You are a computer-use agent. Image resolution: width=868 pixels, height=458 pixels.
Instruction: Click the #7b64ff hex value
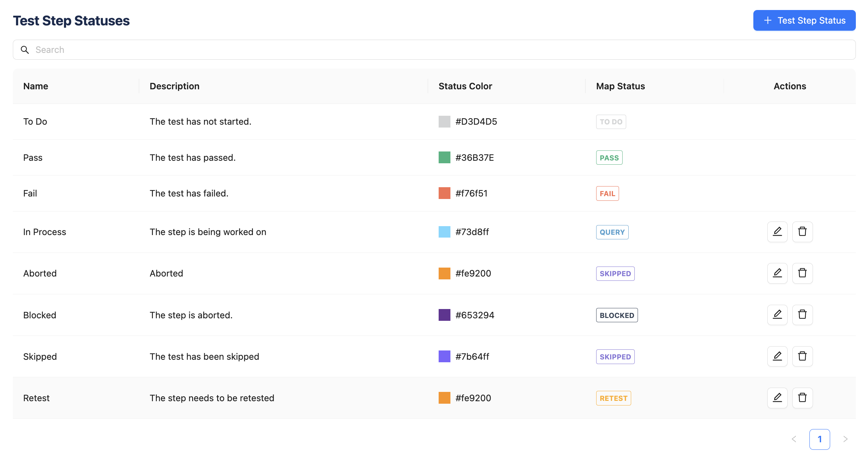point(472,357)
